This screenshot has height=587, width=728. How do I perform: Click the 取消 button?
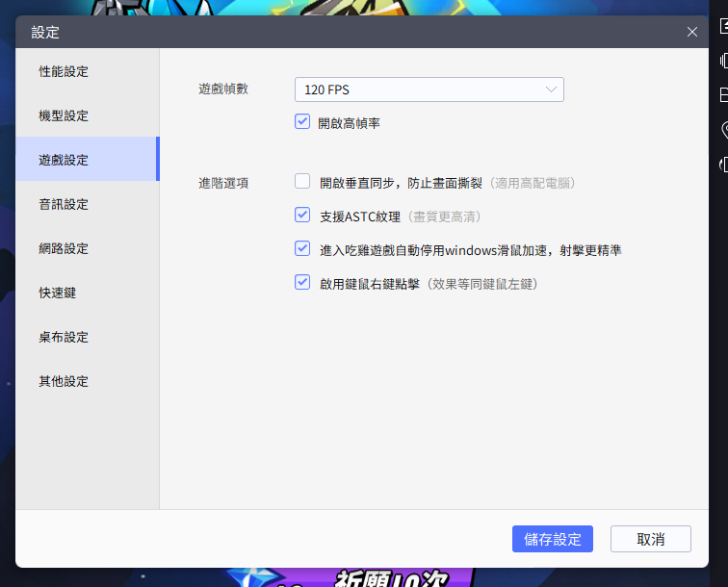[x=650, y=539]
